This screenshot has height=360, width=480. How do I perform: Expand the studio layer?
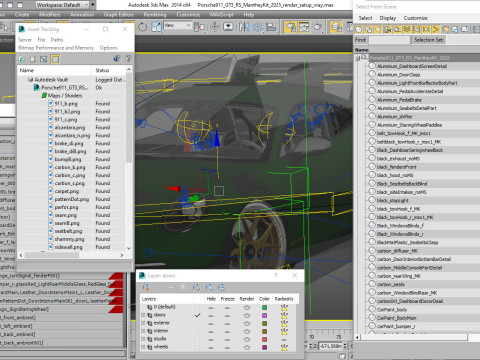(x=143, y=339)
